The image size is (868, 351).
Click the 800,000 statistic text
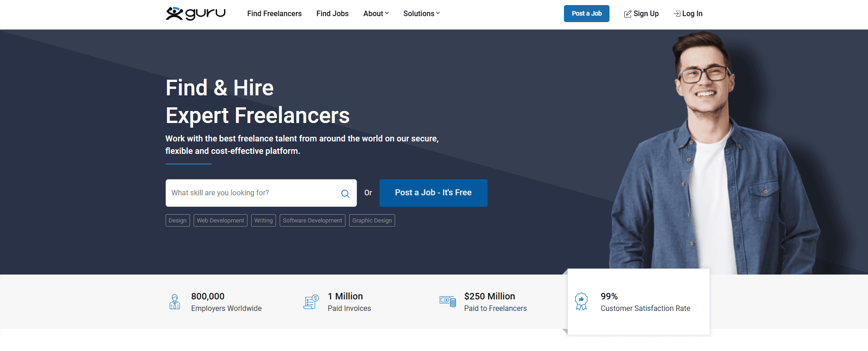click(208, 296)
